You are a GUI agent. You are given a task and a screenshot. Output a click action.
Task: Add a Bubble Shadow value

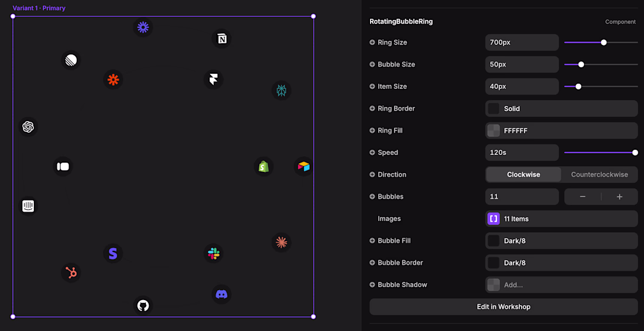[561, 285]
